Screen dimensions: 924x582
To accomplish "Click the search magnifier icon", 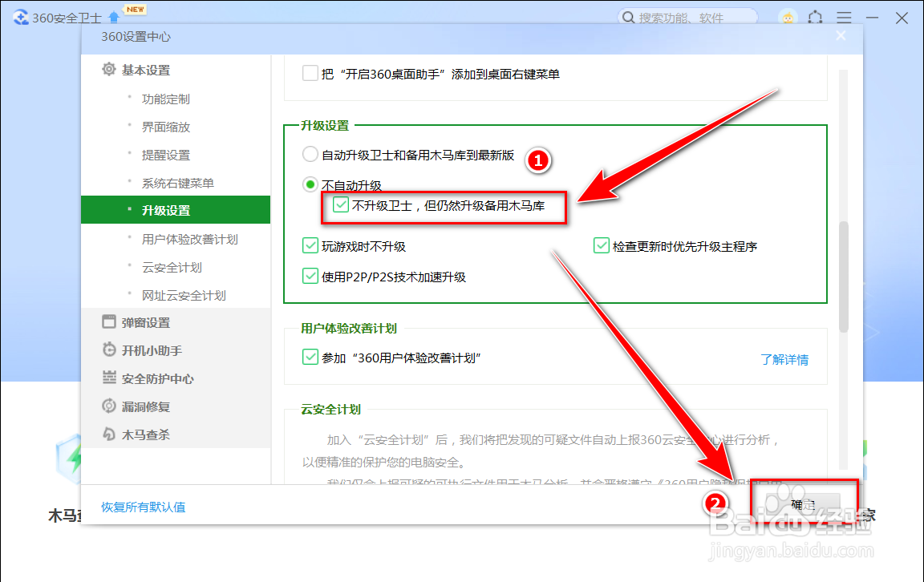I will pos(629,18).
